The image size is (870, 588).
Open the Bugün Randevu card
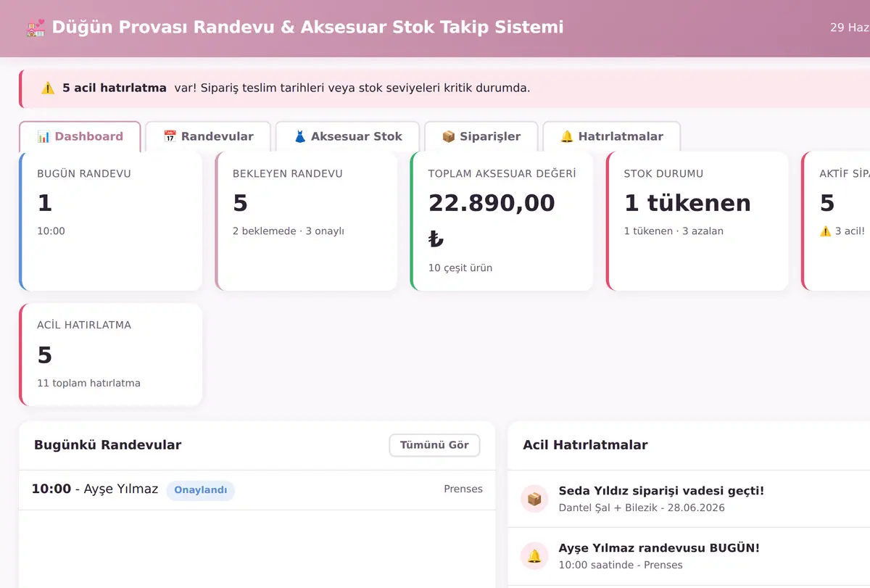(110, 221)
